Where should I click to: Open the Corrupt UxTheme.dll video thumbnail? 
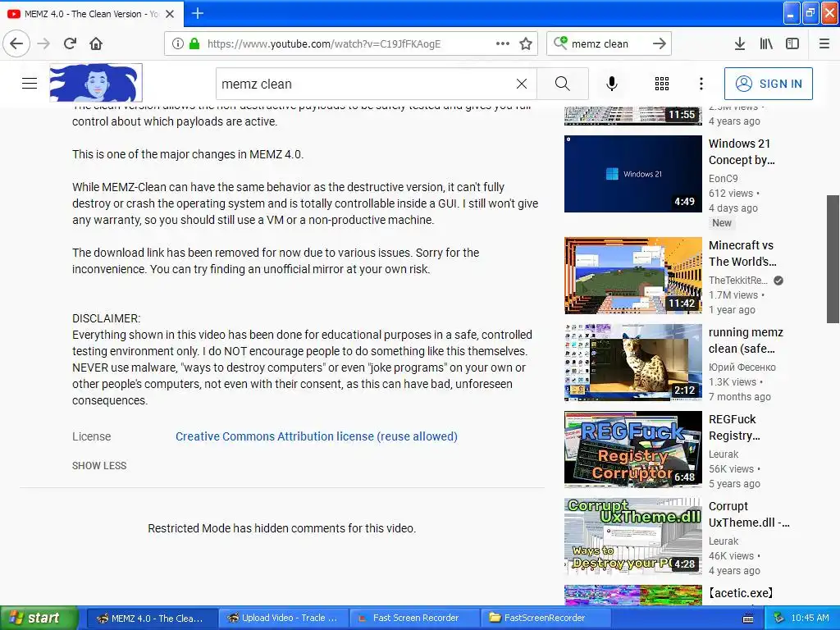[632, 536]
